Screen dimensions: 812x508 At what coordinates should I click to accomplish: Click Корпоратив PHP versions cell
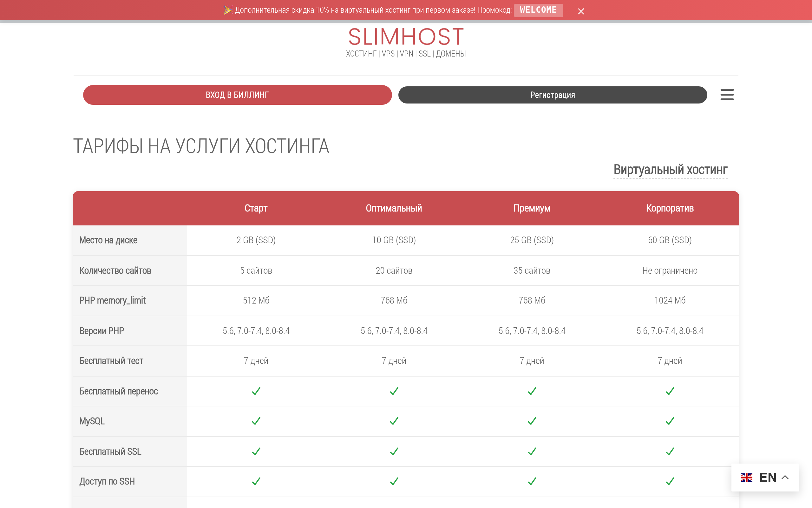(x=670, y=331)
